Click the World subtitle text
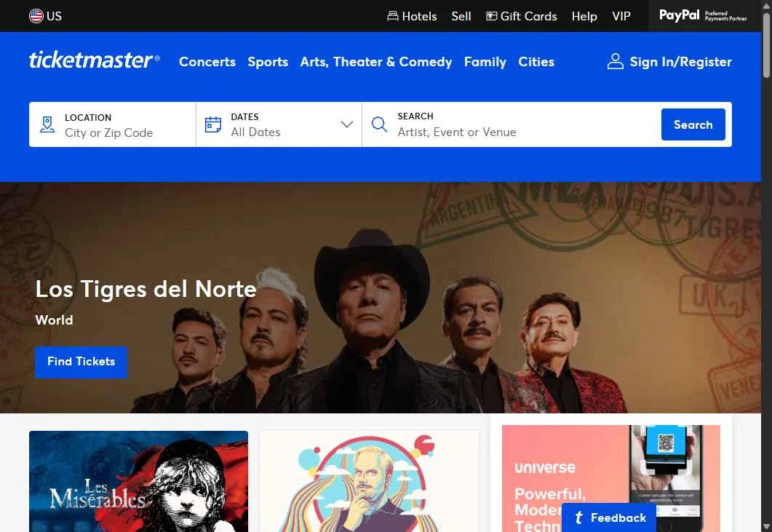 tap(54, 320)
